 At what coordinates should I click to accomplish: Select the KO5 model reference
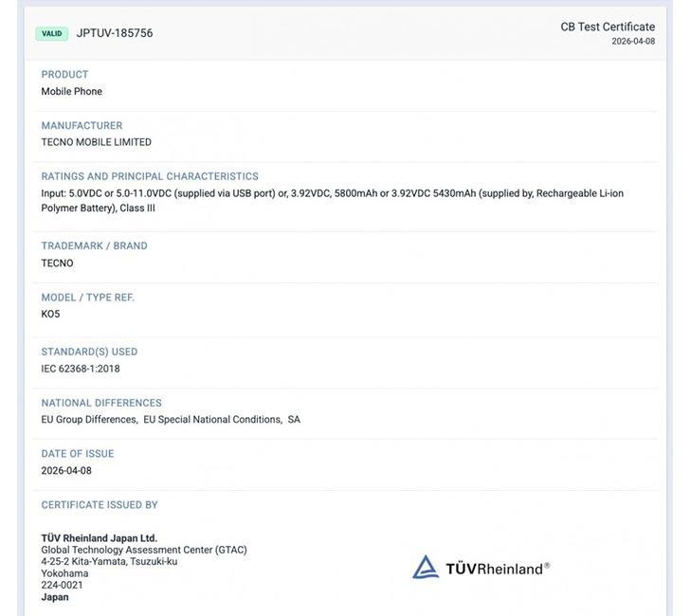tap(50, 314)
